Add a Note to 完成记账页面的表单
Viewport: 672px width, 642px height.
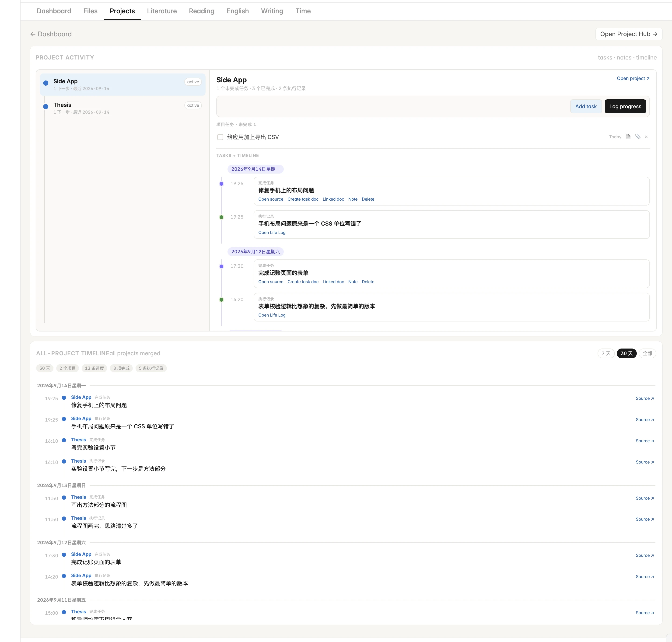353,282
